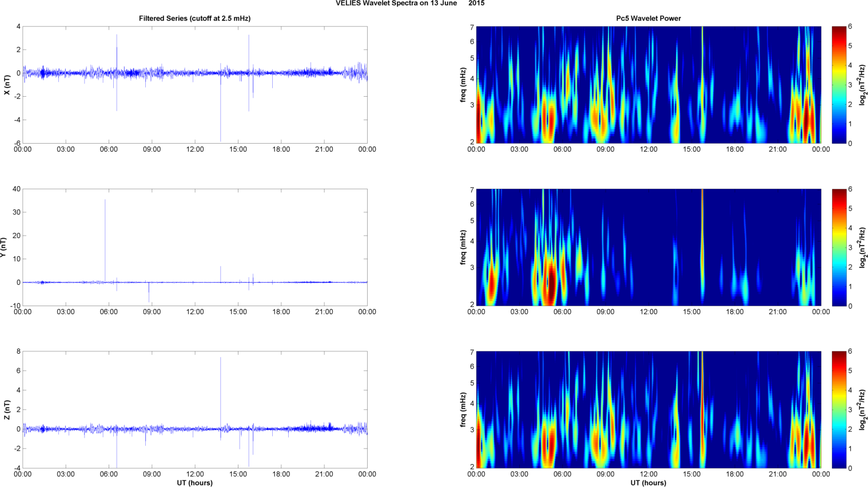Image resolution: width=868 pixels, height=487 pixels.
Task: Click the UT (hours) label under Z plot
Action: coord(194,482)
